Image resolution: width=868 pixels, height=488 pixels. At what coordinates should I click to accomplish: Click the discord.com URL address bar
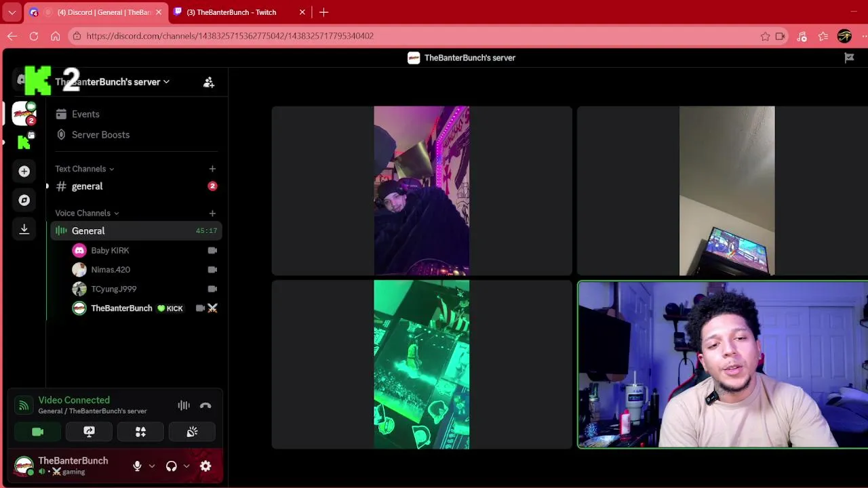tap(230, 36)
